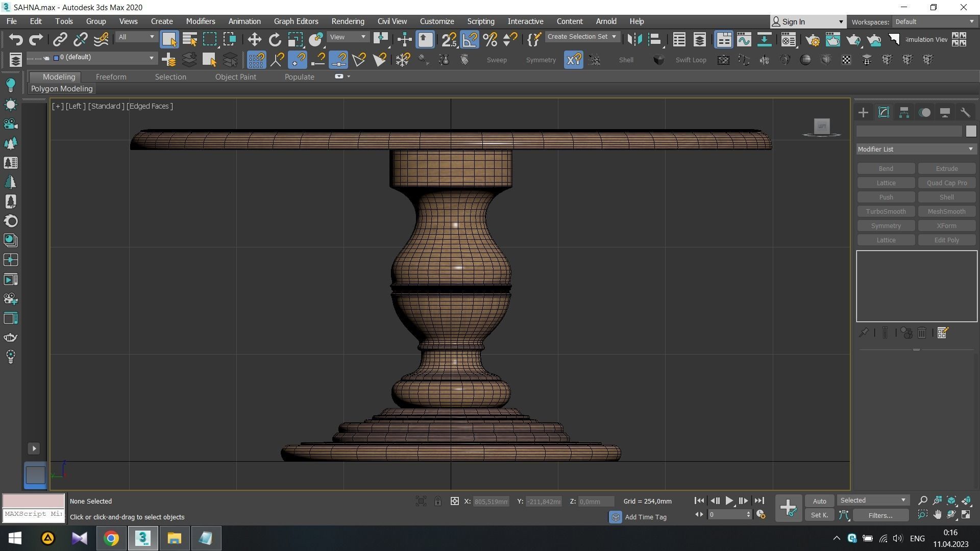
Task: Toggle Auto Key animation mode
Action: point(819,501)
